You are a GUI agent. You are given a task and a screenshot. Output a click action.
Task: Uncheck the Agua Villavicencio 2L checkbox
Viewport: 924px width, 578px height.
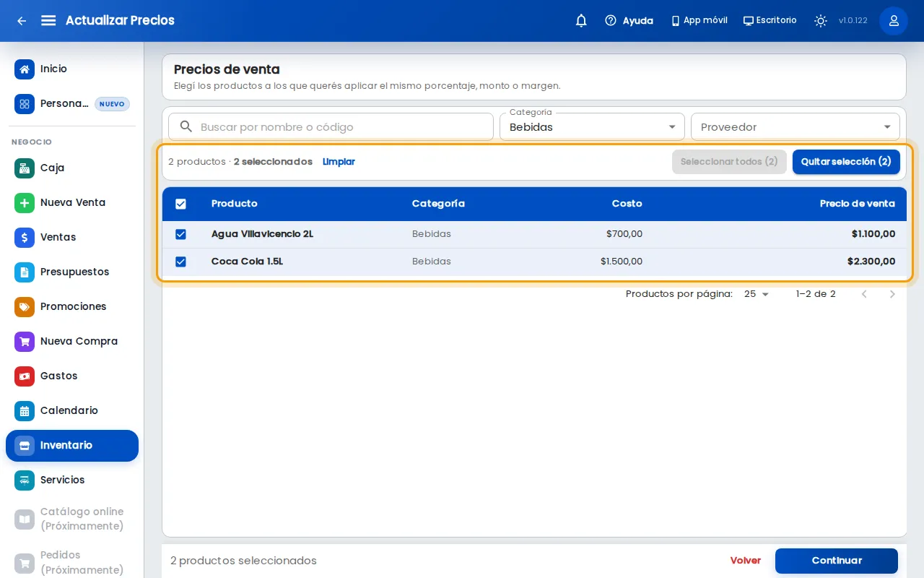[x=180, y=234]
